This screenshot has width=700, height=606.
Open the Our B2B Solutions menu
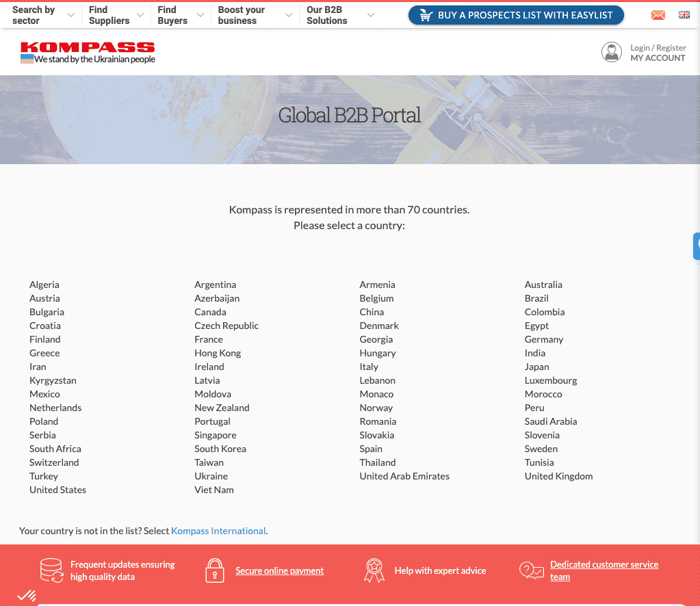pos(327,15)
